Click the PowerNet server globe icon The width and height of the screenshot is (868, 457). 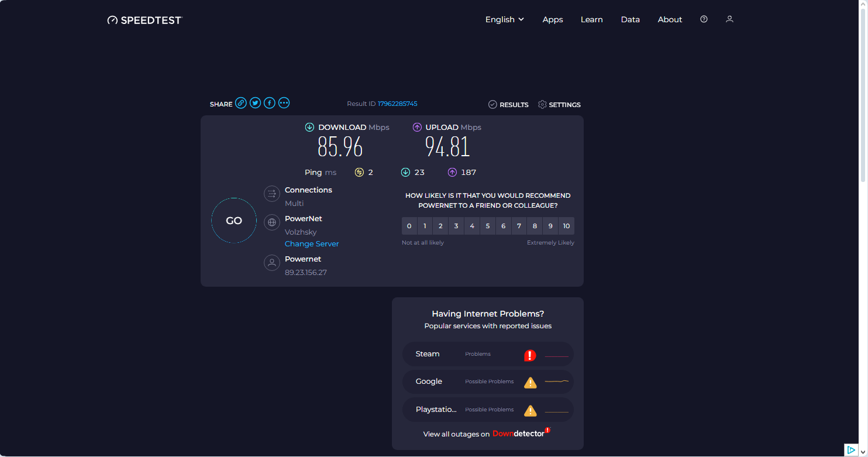pos(272,222)
